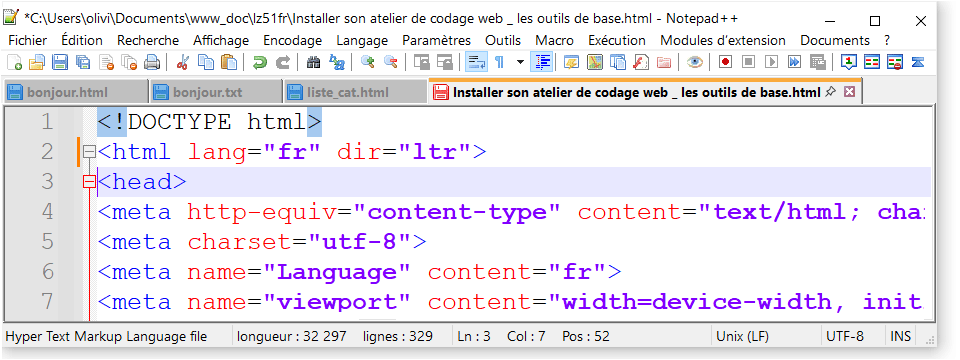This screenshot has width=960, height=360.
Task: Switch to bonjour.txt tab
Action: (216, 92)
